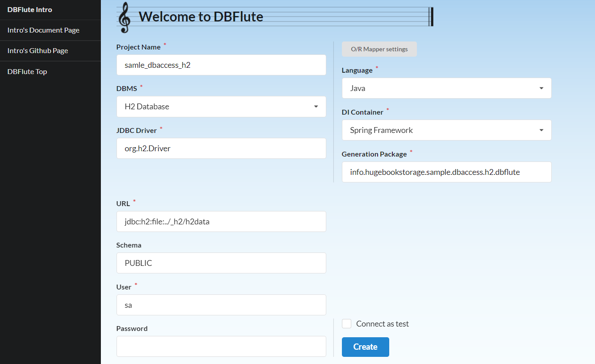Screen dimensions: 595x364
Task: Go to DBFlute Top in sidebar
Action: (50, 71)
